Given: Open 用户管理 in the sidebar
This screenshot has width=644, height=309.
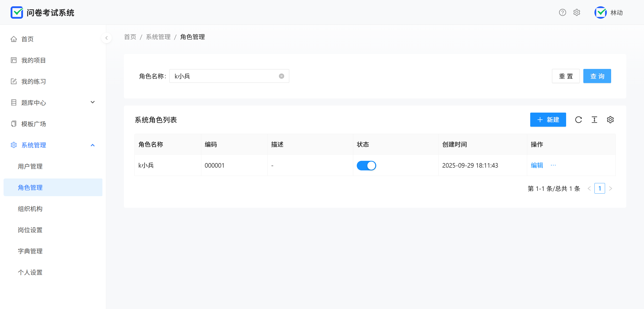Looking at the screenshot, I should click(30, 166).
